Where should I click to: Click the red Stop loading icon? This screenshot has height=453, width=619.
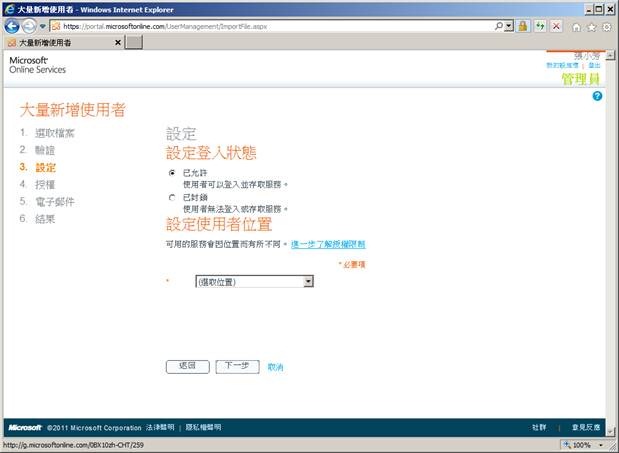pos(556,26)
